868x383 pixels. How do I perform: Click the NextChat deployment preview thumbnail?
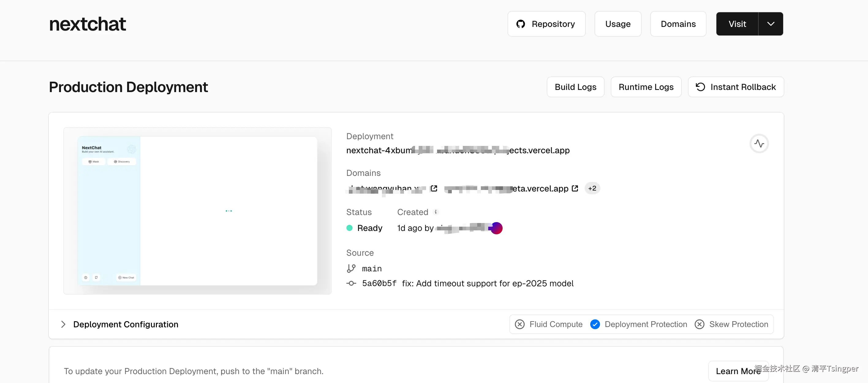pyautogui.click(x=197, y=211)
